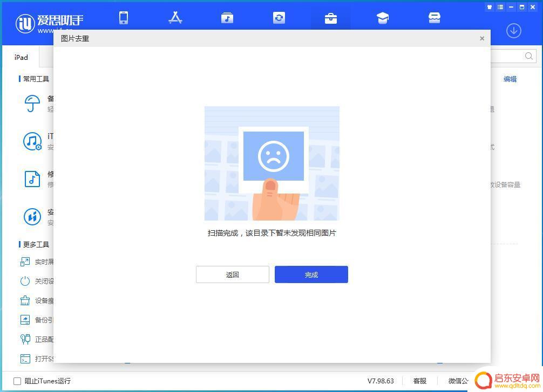Click the 返回 button
Screen dimensions: 543x392
(x=233, y=274)
